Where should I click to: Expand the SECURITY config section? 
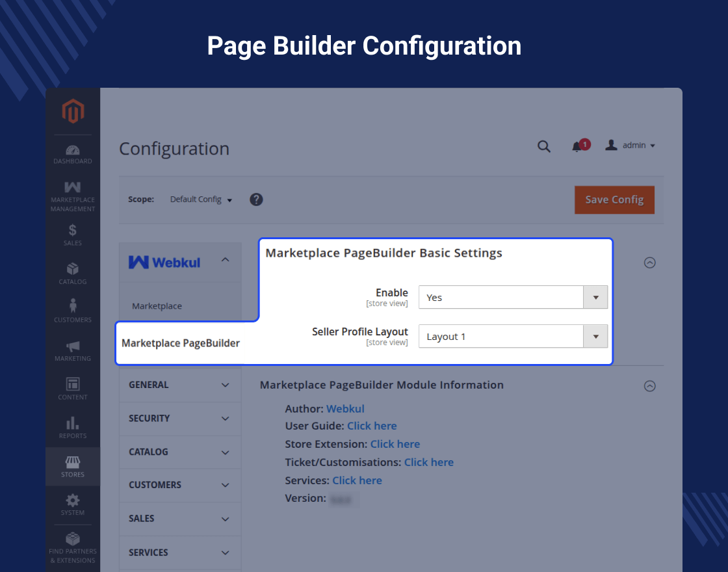click(x=179, y=419)
